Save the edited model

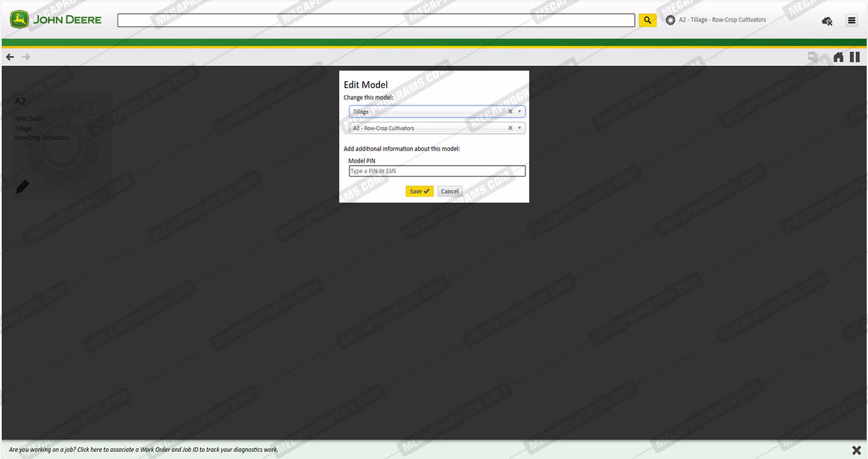pyautogui.click(x=419, y=191)
